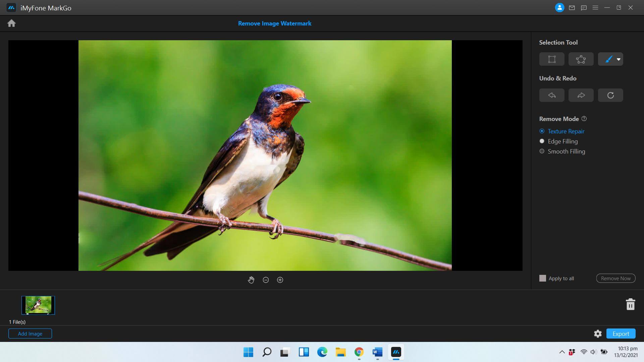The width and height of the screenshot is (644, 362).
Task: Click the delete file button
Action: (630, 304)
